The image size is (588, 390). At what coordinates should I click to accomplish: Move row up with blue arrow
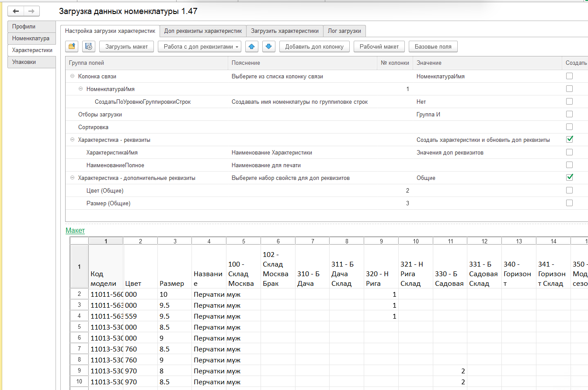pyautogui.click(x=251, y=46)
